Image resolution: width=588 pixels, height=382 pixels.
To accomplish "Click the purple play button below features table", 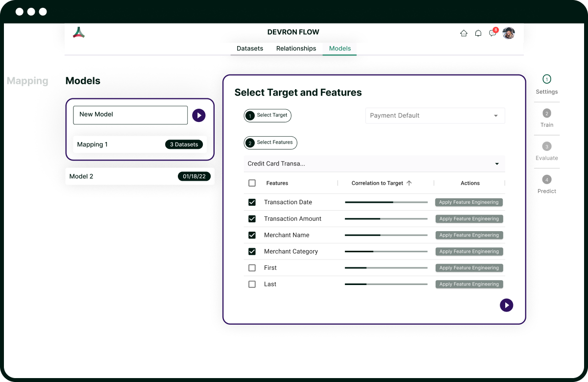I will [507, 305].
